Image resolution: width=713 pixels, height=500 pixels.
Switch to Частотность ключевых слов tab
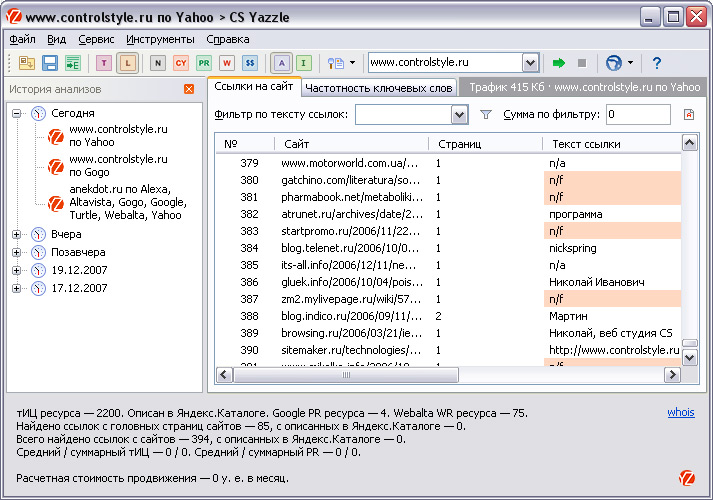[x=379, y=88]
